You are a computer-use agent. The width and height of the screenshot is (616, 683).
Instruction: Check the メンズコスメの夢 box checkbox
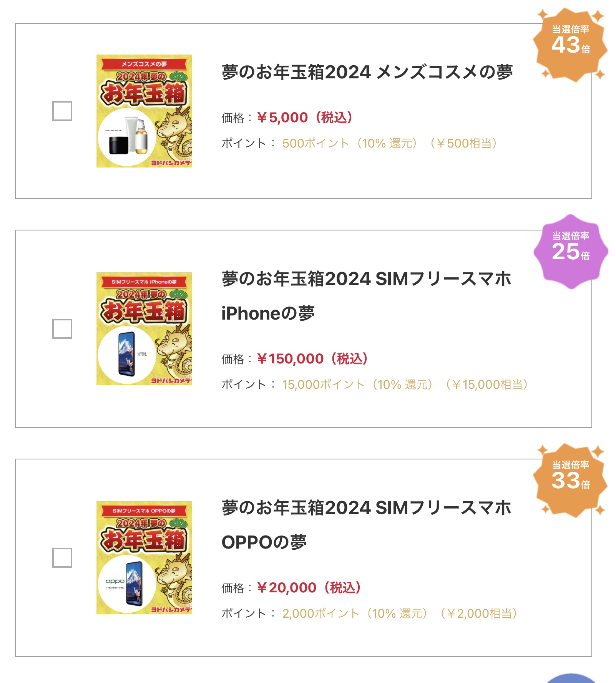[x=62, y=111]
